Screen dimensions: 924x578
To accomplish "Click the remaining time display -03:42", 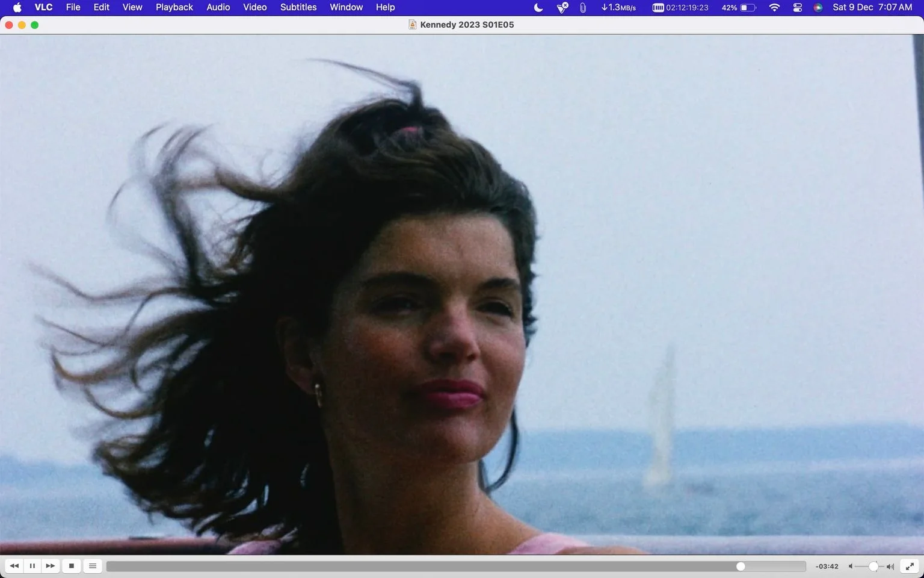I will coord(827,567).
